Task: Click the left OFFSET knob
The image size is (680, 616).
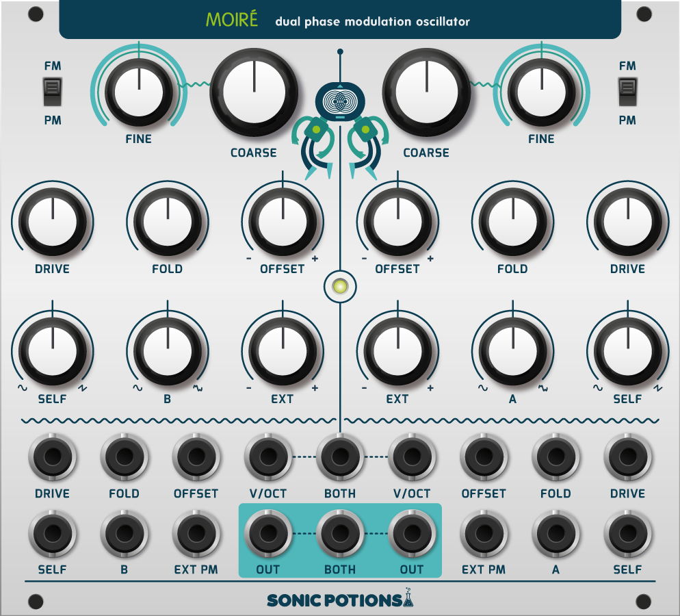Action: pos(282,222)
